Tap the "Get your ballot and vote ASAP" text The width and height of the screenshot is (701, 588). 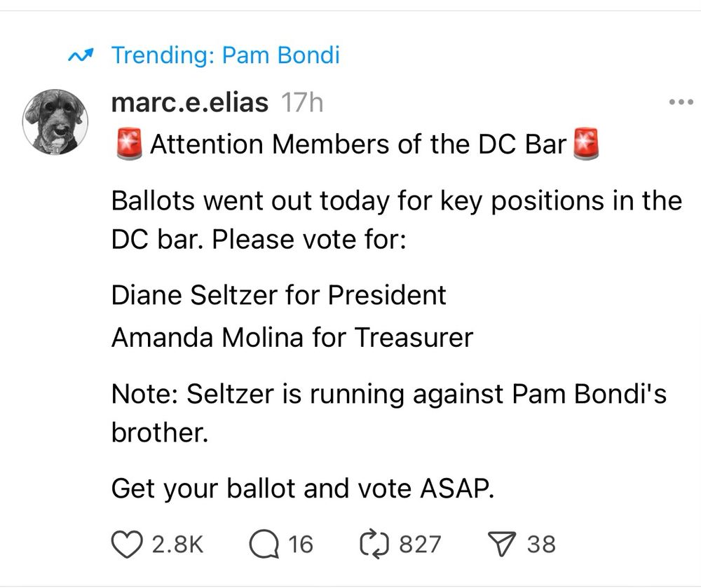(x=303, y=488)
